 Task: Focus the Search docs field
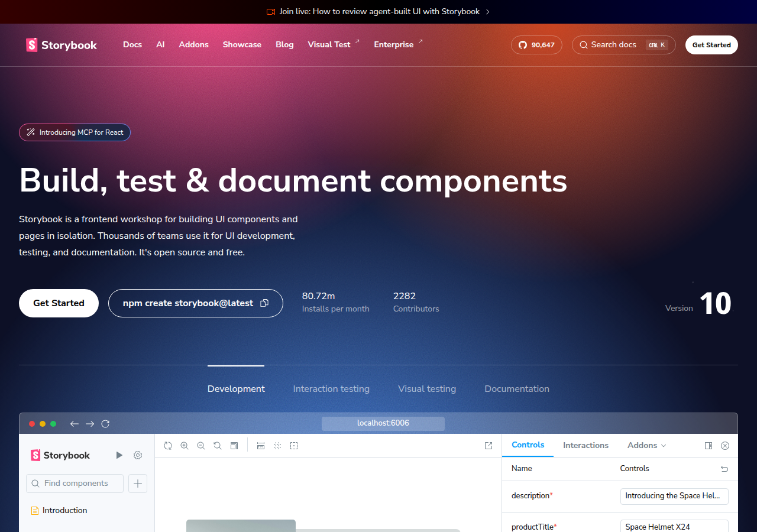click(x=624, y=45)
